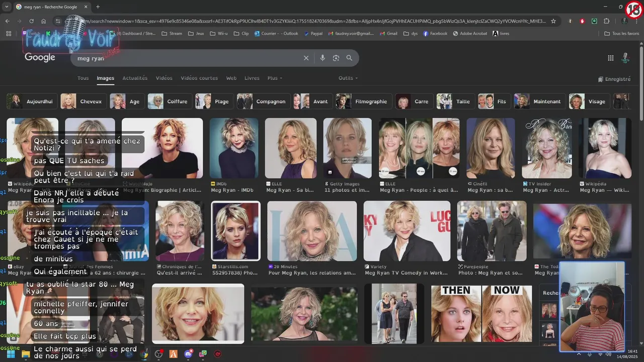The width and height of the screenshot is (644, 362).
Task: Open Tous les favoris folder
Action: 622,34
